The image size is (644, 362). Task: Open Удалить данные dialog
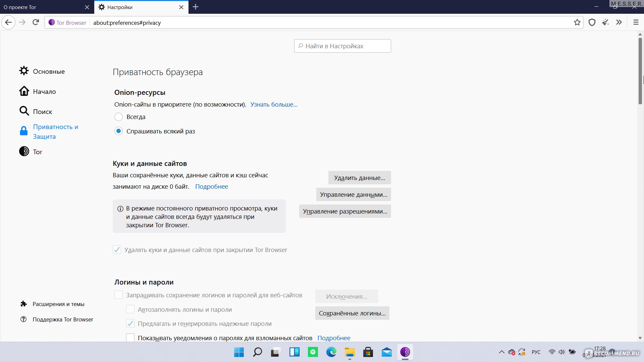pos(359,177)
